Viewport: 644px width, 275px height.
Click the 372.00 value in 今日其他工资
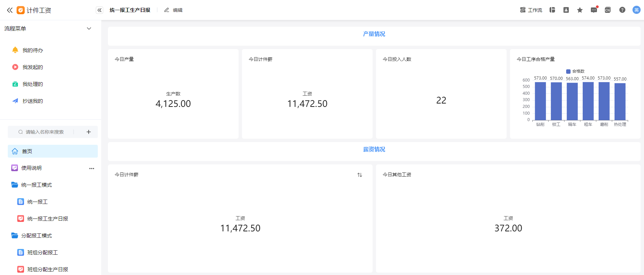[508, 228]
